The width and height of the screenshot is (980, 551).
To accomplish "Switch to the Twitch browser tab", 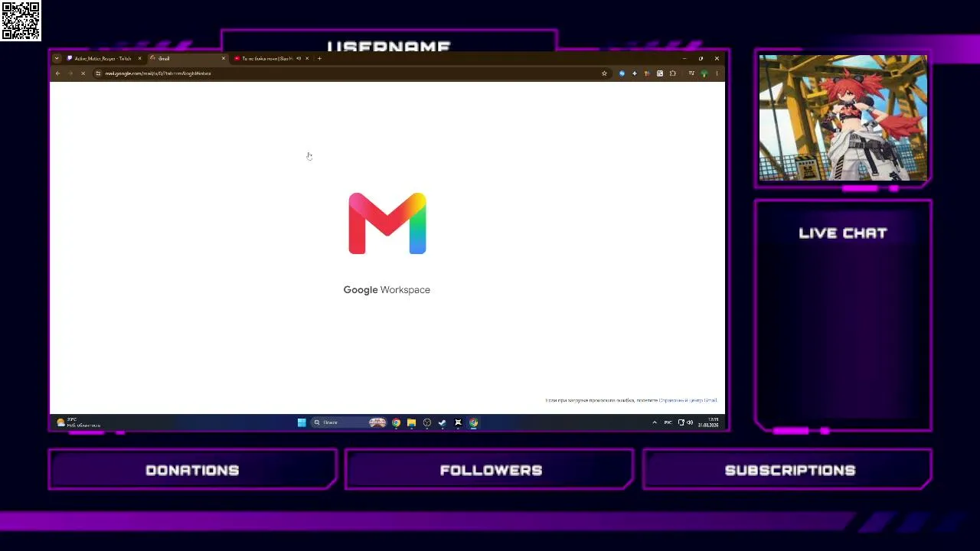I will (x=103, y=58).
